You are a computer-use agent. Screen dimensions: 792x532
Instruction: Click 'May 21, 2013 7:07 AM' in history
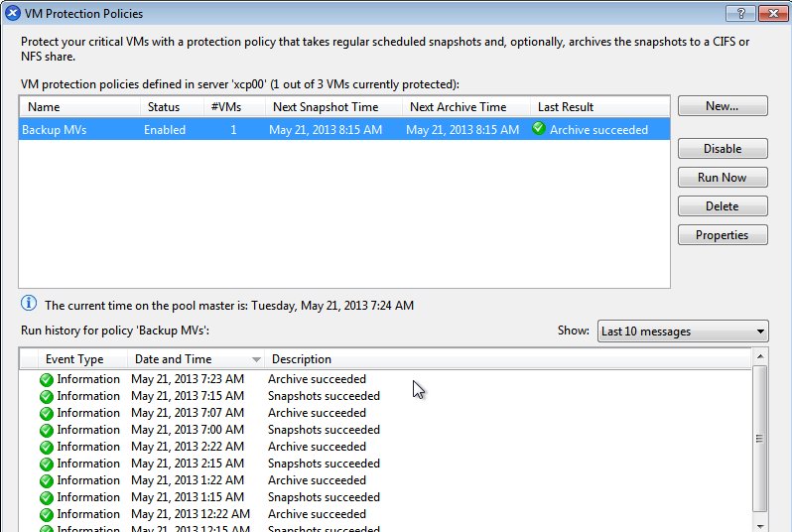pyautogui.click(x=188, y=413)
